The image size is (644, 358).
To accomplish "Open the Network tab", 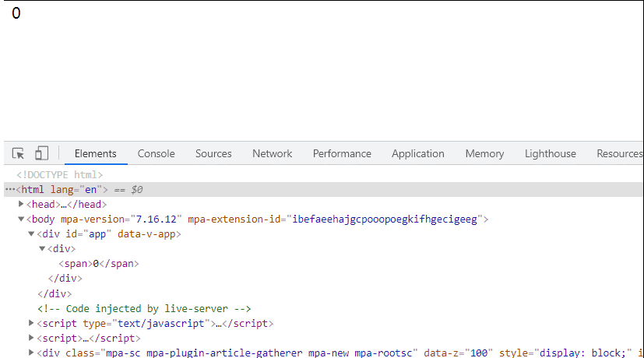I will 273,153.
